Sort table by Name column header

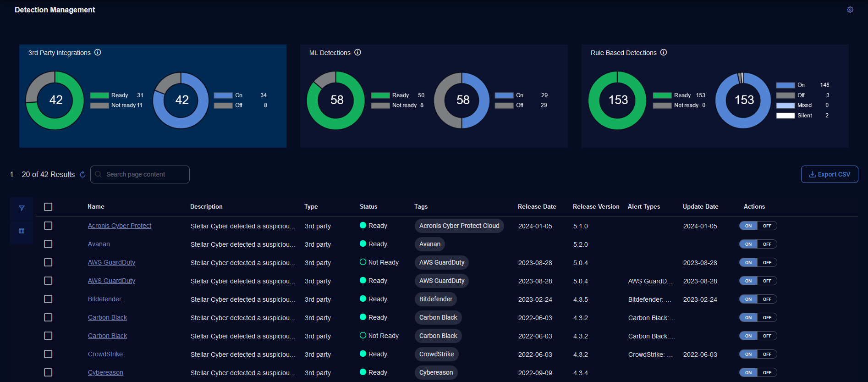coord(96,207)
